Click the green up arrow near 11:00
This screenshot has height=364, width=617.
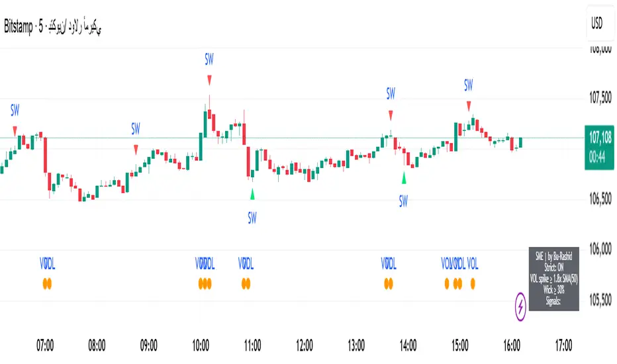[252, 194]
